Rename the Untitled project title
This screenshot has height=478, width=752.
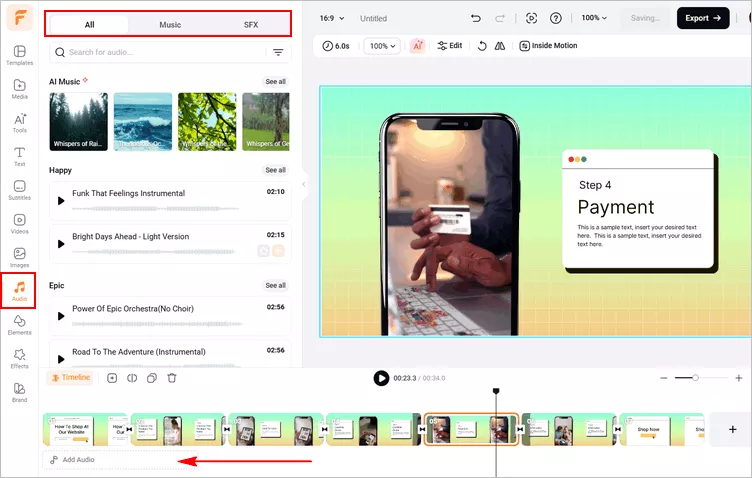(x=374, y=18)
